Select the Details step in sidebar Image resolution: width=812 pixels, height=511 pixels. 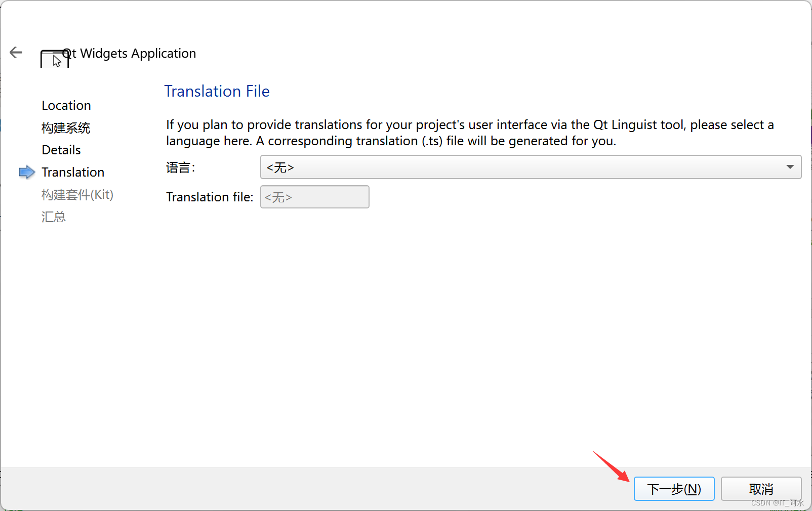coord(61,150)
